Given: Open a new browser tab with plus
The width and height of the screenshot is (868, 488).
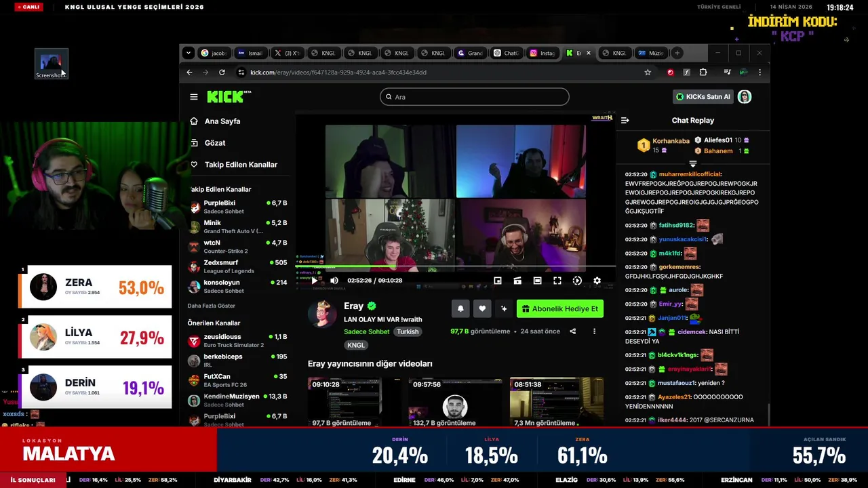Looking at the screenshot, I should (x=677, y=53).
